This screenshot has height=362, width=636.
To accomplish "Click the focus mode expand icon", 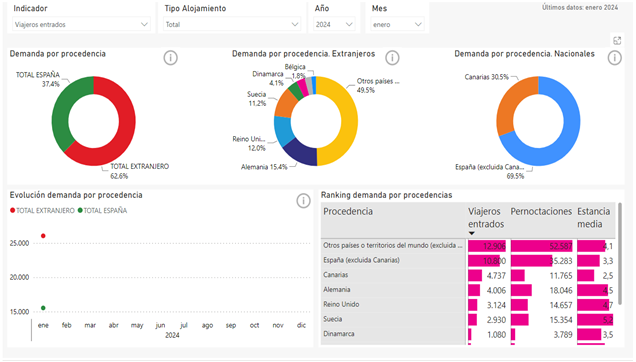I will click(617, 41).
